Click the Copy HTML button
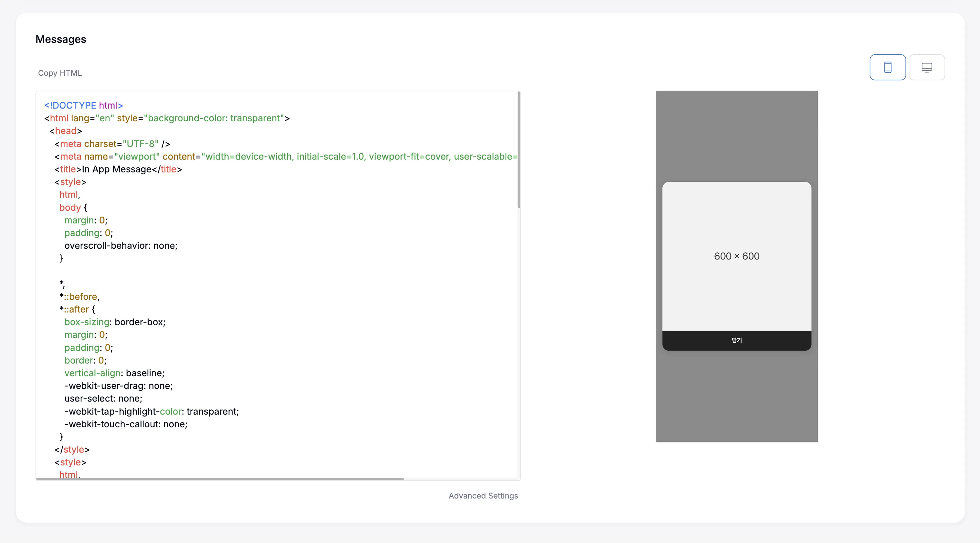 60,73
